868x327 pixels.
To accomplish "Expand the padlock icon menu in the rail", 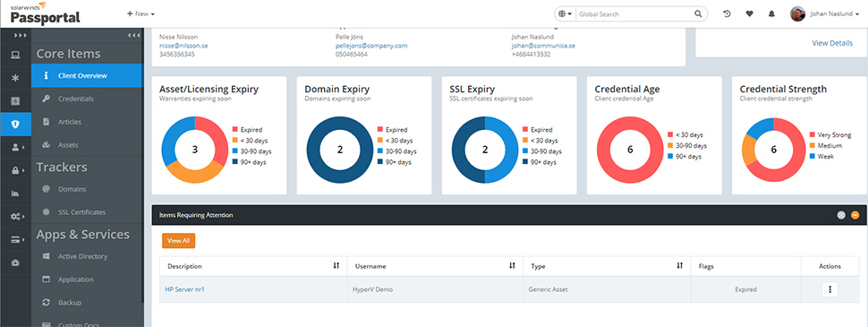I will 17,171.
